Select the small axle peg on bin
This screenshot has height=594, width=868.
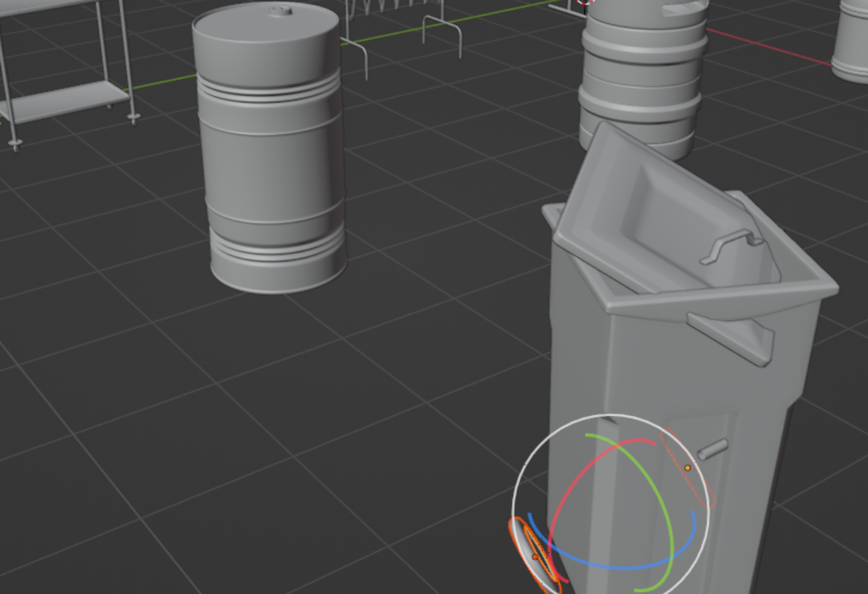coord(712,449)
